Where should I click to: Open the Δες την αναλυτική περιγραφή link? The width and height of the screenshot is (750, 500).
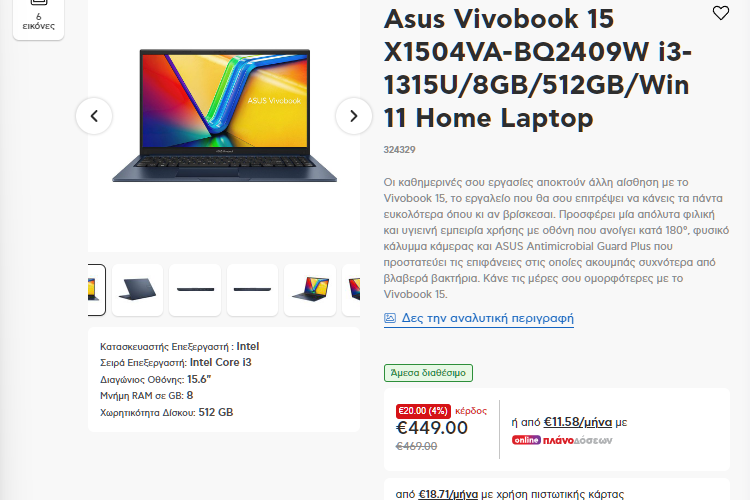[487, 318]
